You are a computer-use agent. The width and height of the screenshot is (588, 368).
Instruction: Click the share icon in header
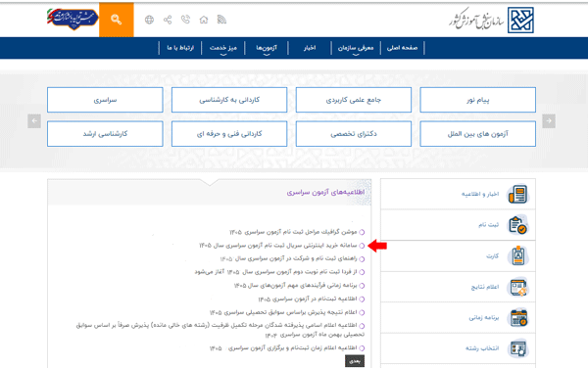(x=168, y=20)
